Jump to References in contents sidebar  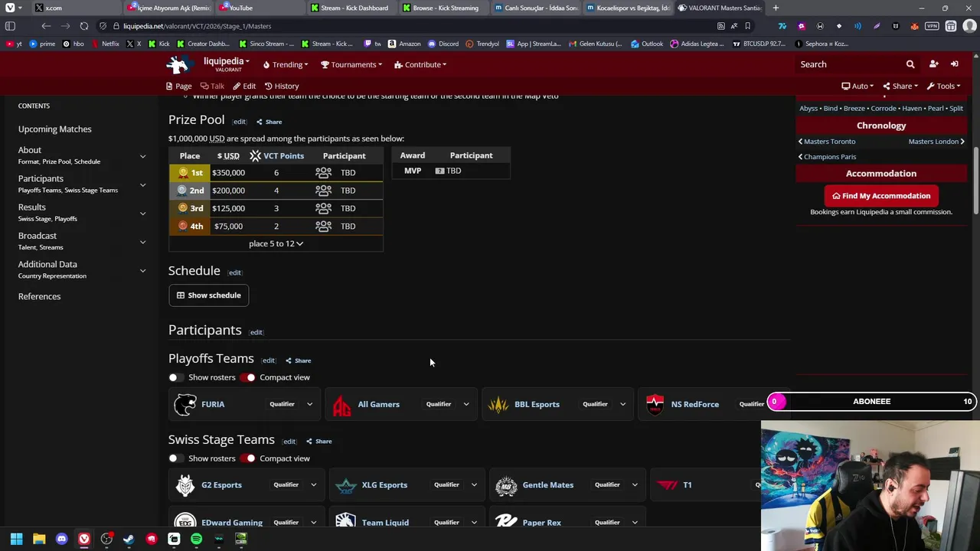tap(39, 296)
